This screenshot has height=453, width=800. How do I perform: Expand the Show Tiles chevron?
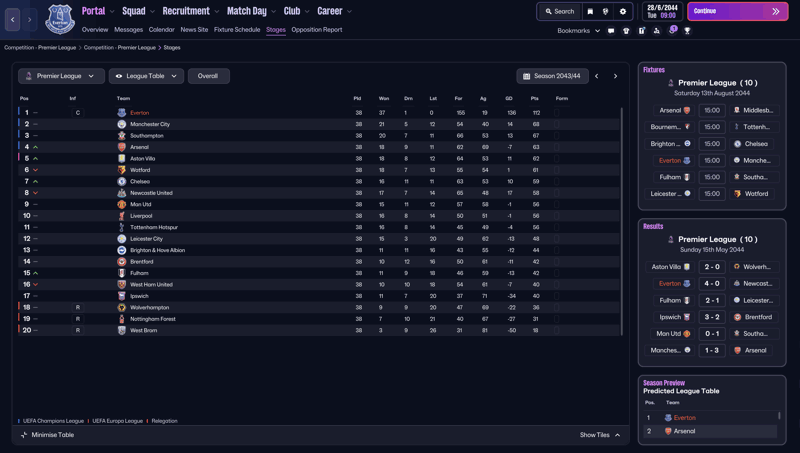coord(618,435)
